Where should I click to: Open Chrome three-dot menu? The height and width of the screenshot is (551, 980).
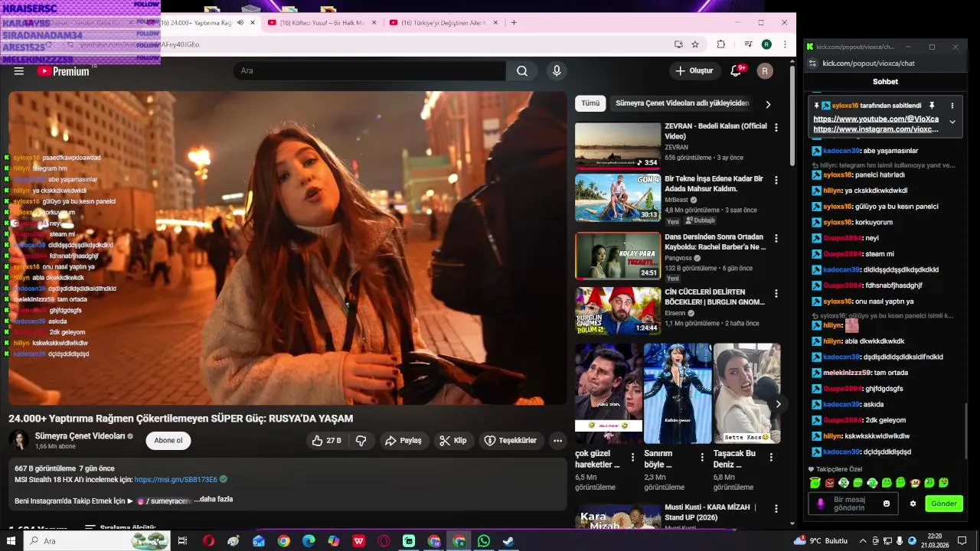click(785, 44)
